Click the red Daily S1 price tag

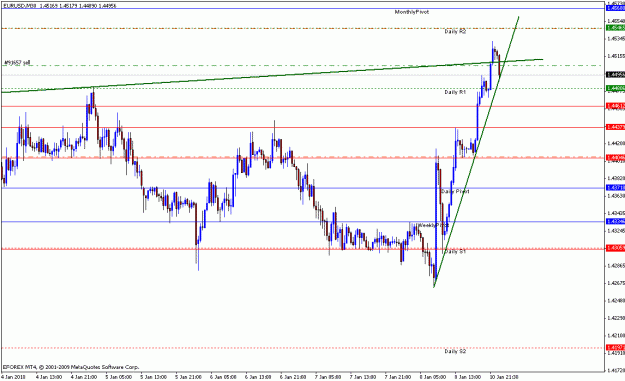pyautogui.click(x=615, y=248)
